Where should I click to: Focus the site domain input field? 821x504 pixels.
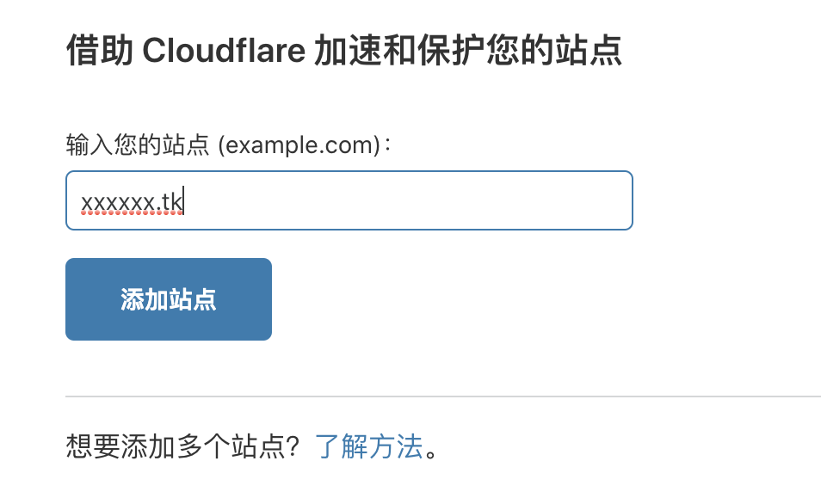349,200
